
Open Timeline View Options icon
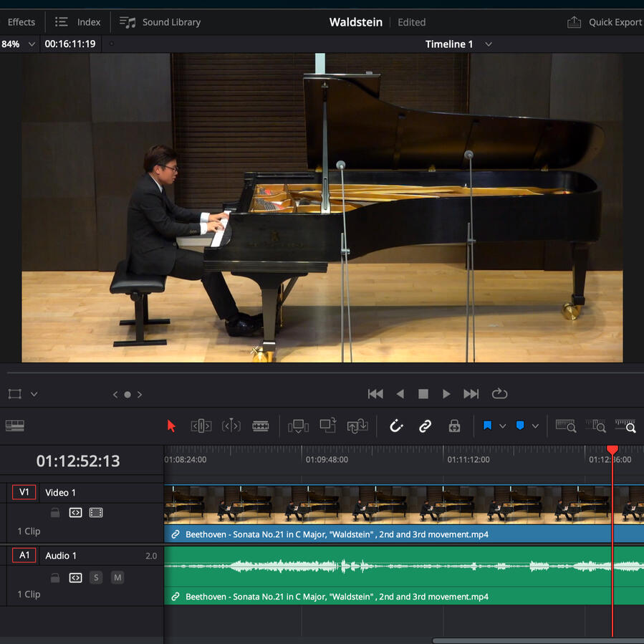point(14,426)
